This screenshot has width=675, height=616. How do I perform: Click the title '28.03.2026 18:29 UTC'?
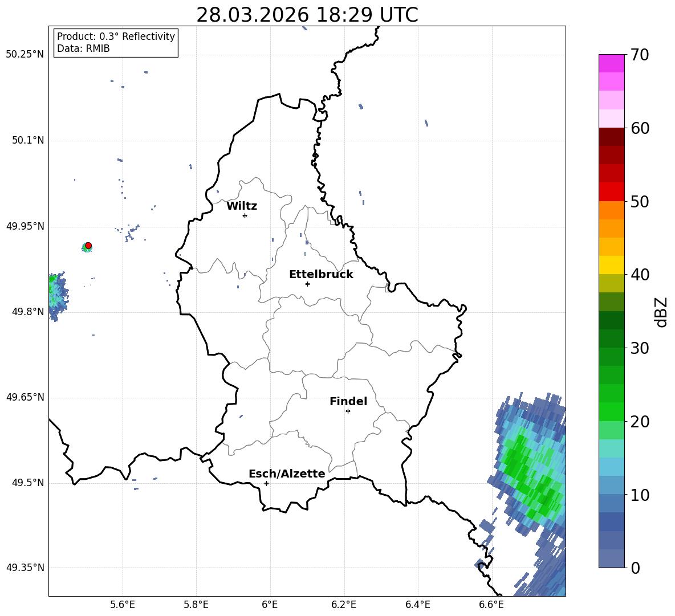click(307, 15)
